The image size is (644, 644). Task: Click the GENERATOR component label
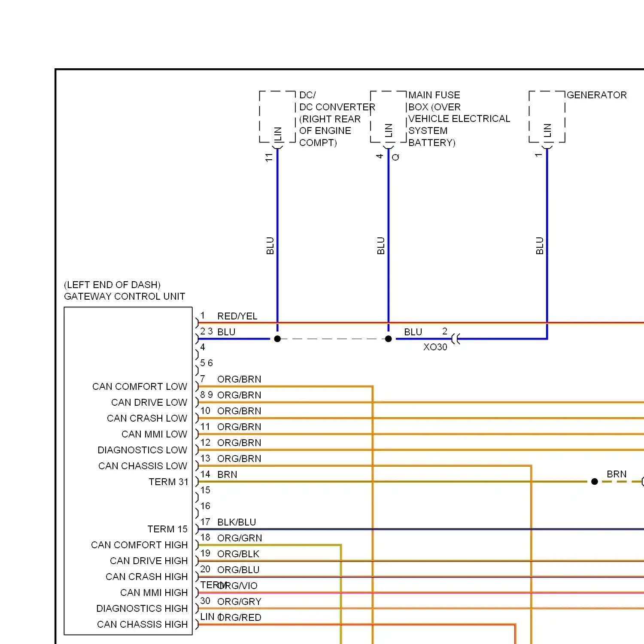[596, 95]
